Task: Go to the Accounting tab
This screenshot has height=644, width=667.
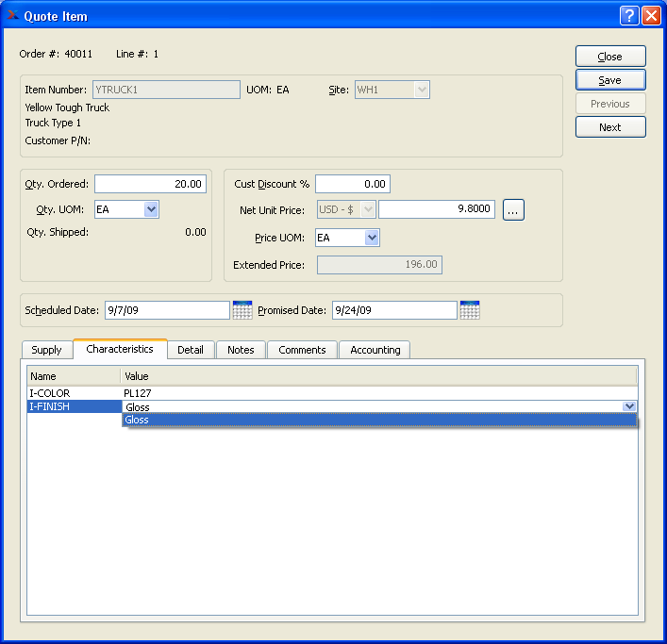Action: (x=375, y=350)
